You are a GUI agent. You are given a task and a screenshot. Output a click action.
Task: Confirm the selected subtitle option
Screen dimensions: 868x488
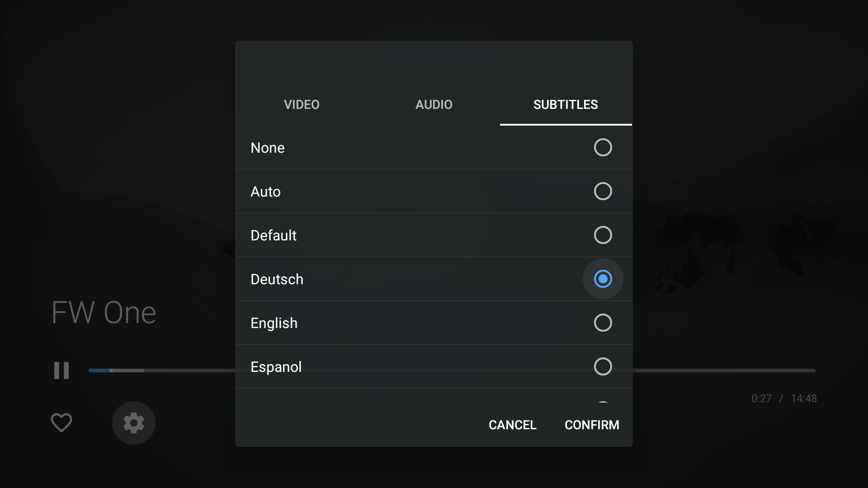click(592, 425)
